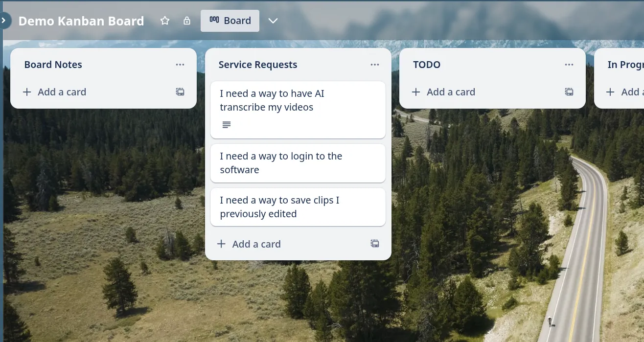
Task: Click the template icon in the TODO list
Action: pyautogui.click(x=569, y=91)
